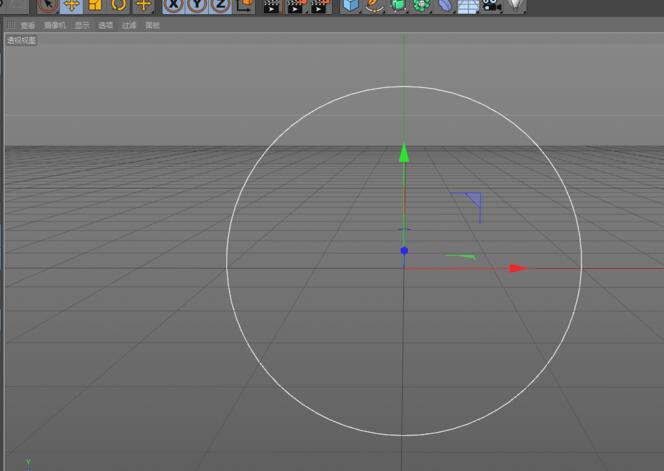Click the Render View clapperboard icon
Image resolution: width=664 pixels, height=471 pixels.
[271, 6]
